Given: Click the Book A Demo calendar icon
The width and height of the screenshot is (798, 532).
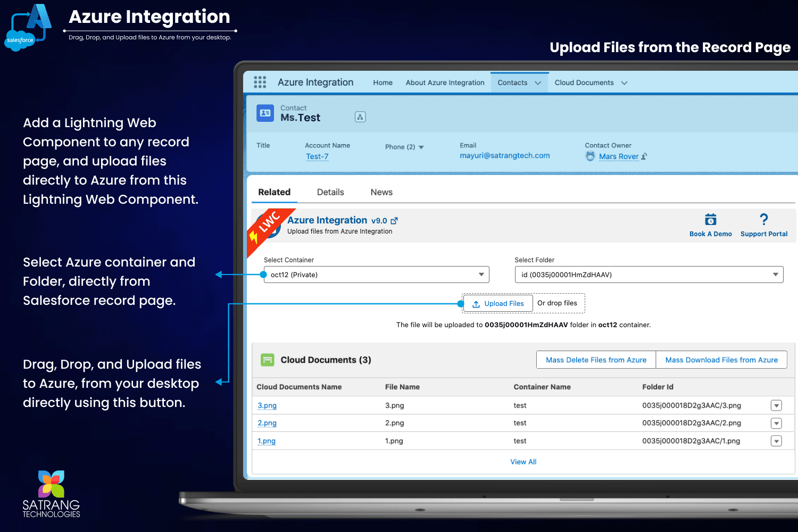Looking at the screenshot, I should (x=711, y=219).
